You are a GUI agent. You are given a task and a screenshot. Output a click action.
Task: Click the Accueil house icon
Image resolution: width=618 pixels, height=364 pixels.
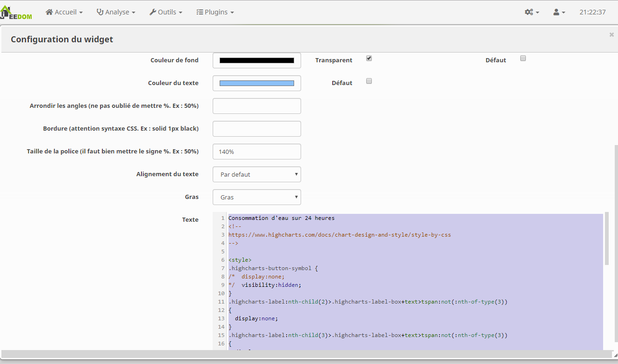(x=49, y=12)
